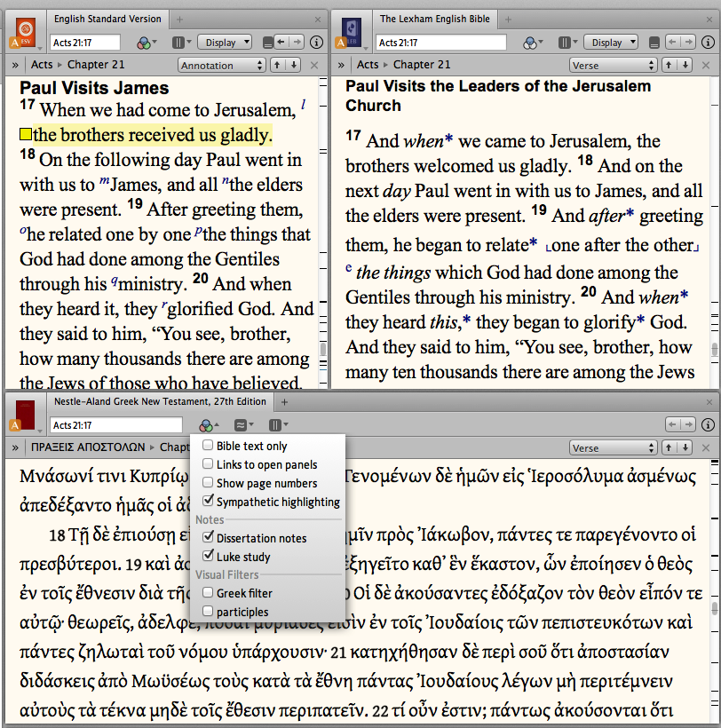Toggle the dark panel icon in Lexham toolbar
This screenshot has width=721, height=728.
pyautogui.click(x=654, y=43)
